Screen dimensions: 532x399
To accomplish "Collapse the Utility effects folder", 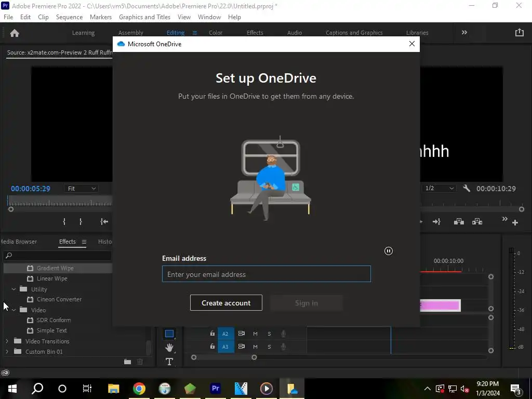I will point(14,289).
